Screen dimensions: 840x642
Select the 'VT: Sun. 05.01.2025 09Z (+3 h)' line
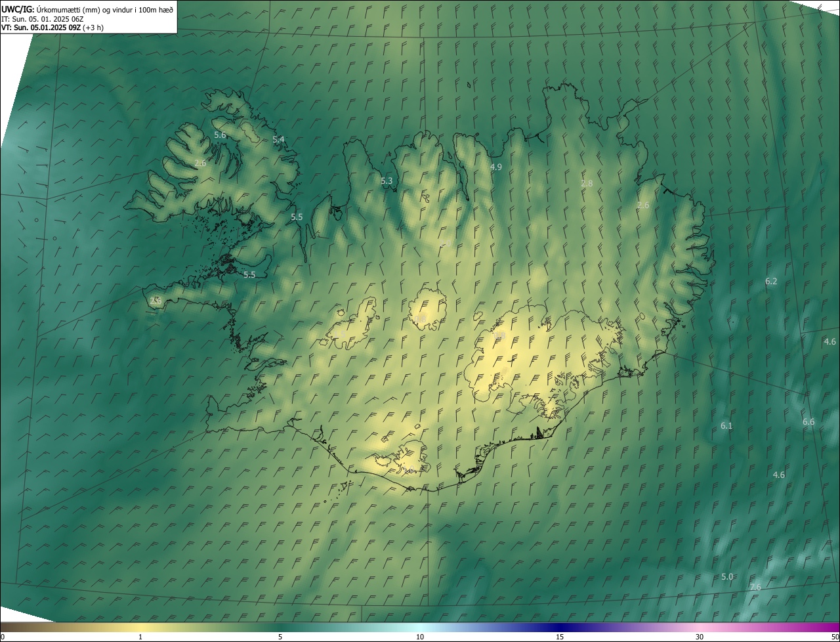pyautogui.click(x=52, y=28)
